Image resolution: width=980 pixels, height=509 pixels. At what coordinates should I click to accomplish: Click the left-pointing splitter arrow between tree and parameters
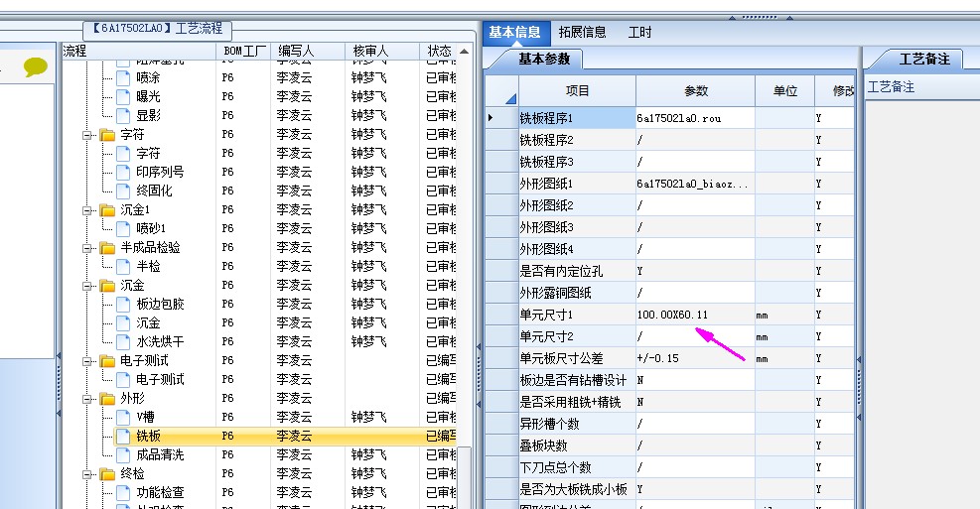coord(479,347)
